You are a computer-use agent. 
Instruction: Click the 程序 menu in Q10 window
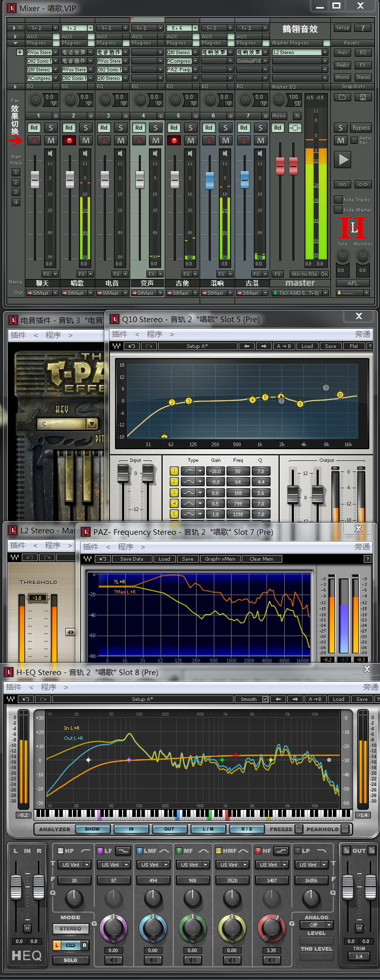pyautogui.click(x=155, y=334)
